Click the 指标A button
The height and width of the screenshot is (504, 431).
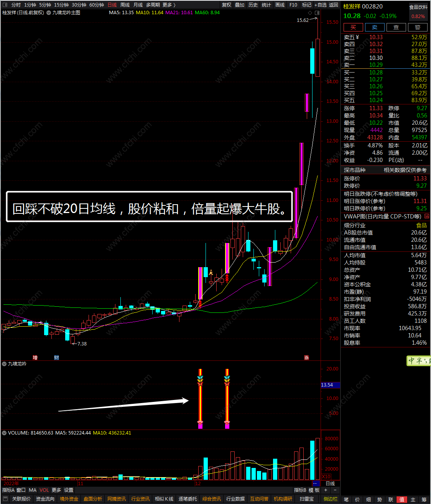pos(8,490)
